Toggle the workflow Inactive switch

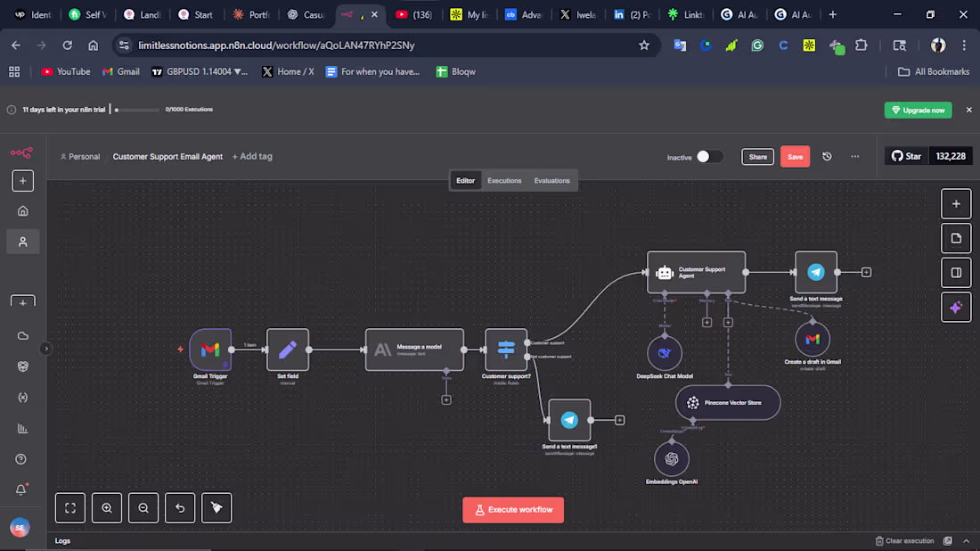point(709,156)
